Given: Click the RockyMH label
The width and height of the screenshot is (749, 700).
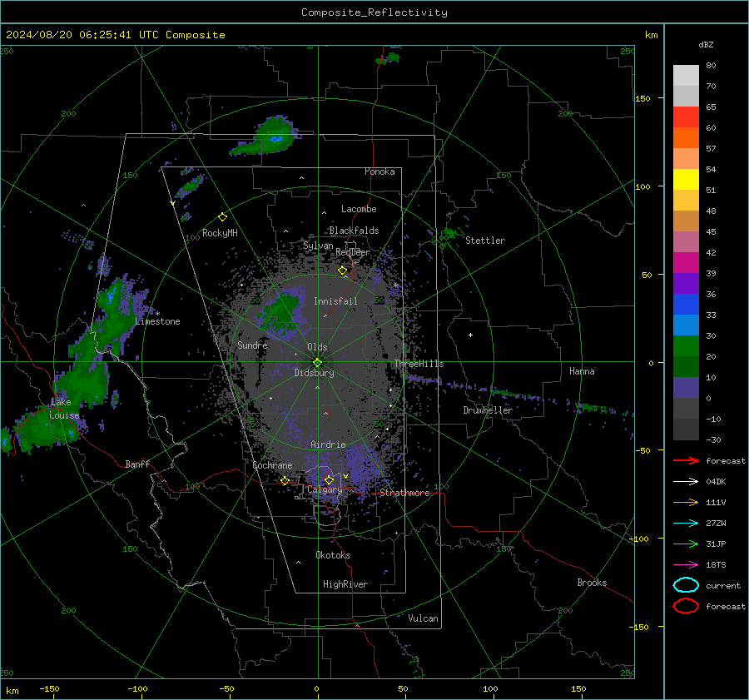Looking at the screenshot, I should [x=220, y=233].
